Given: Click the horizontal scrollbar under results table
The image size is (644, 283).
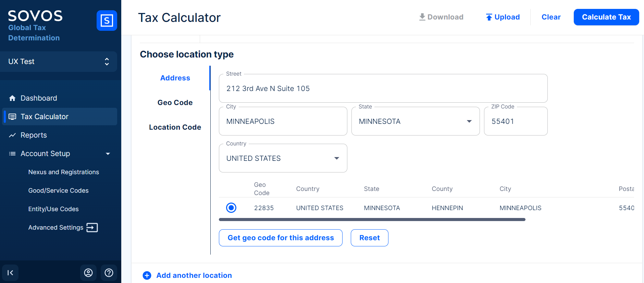Looking at the screenshot, I should tap(372, 220).
